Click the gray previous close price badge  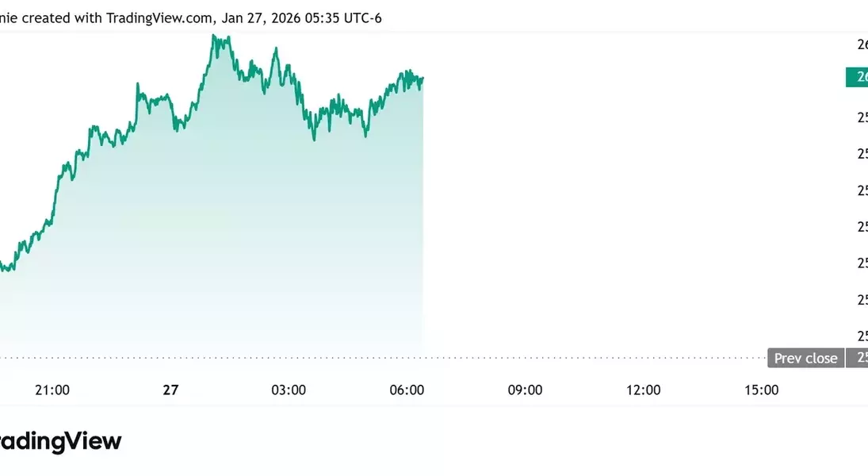(858, 358)
